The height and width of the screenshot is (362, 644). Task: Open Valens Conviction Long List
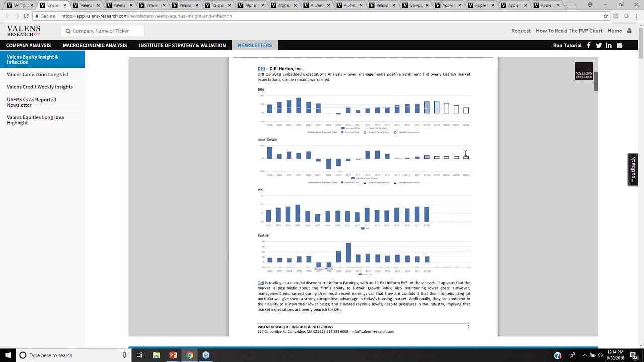coord(38,74)
